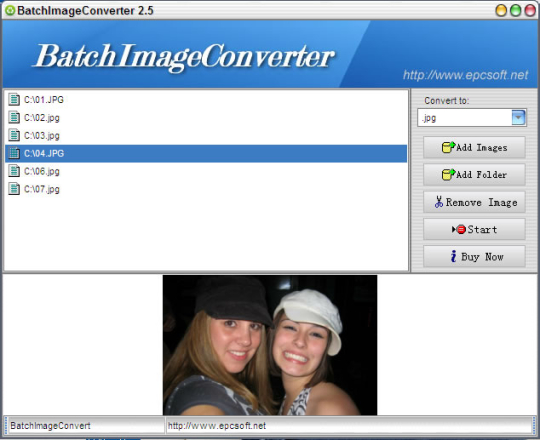Viewport: 540px width, 440px height.
Task: Click the Buy Now button
Action: tap(474, 256)
